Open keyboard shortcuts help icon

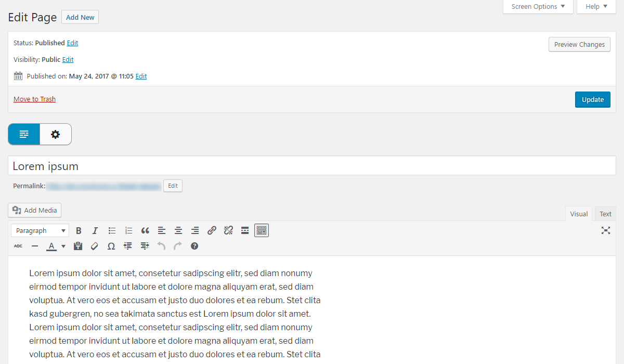(x=194, y=246)
